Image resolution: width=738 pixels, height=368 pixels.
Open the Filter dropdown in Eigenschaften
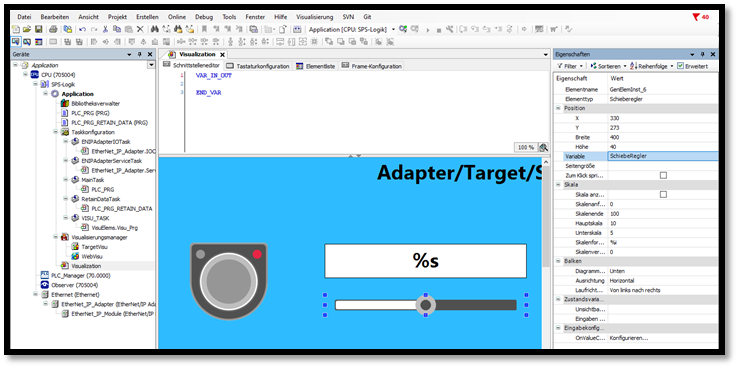(570, 66)
